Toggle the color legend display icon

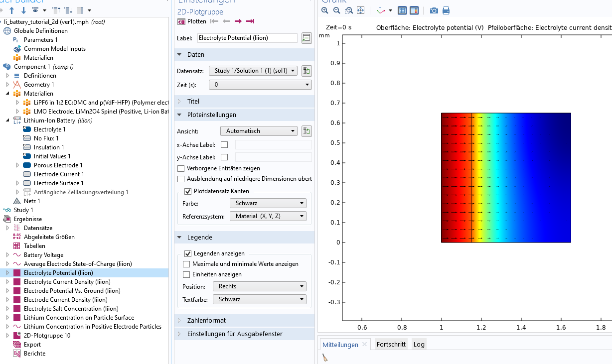point(414,10)
